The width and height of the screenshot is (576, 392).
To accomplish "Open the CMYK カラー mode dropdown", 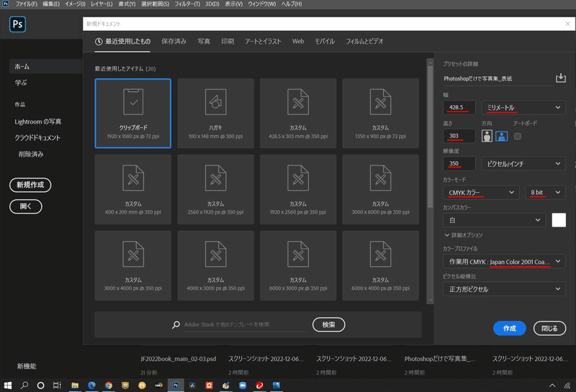I will pos(481,192).
